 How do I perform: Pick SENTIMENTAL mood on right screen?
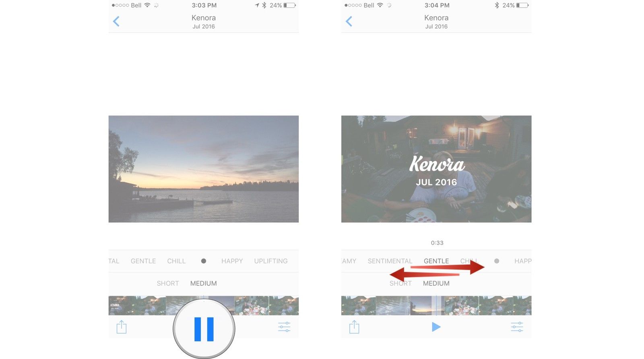click(390, 261)
